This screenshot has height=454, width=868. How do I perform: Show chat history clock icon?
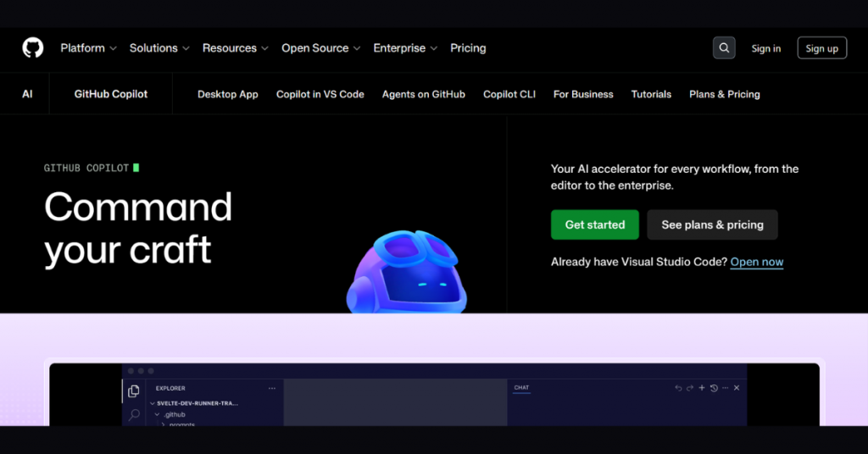coord(714,388)
